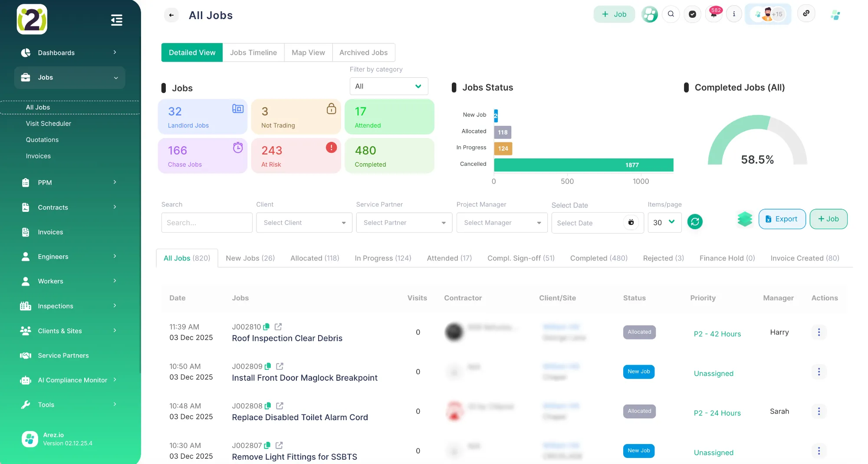Open the notifications bell with 582 badge
This screenshot has width=868, height=464.
point(713,14)
